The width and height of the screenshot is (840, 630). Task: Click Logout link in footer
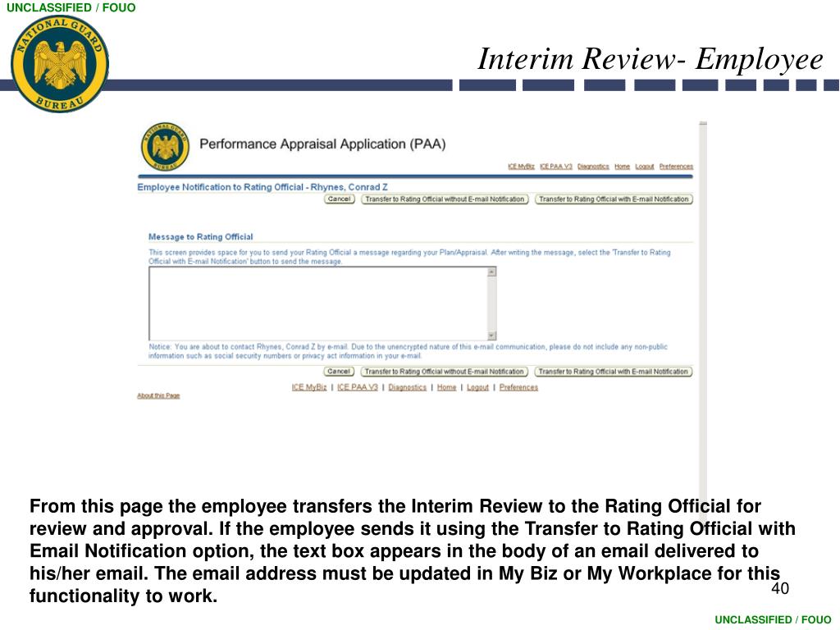(x=477, y=387)
